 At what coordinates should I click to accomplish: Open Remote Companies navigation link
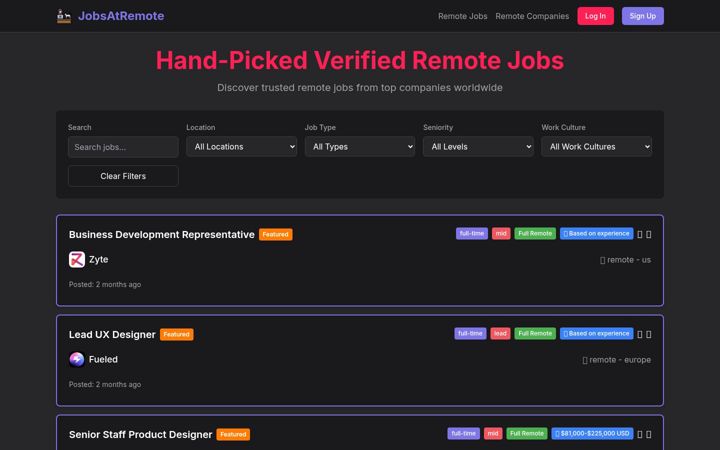tap(532, 16)
